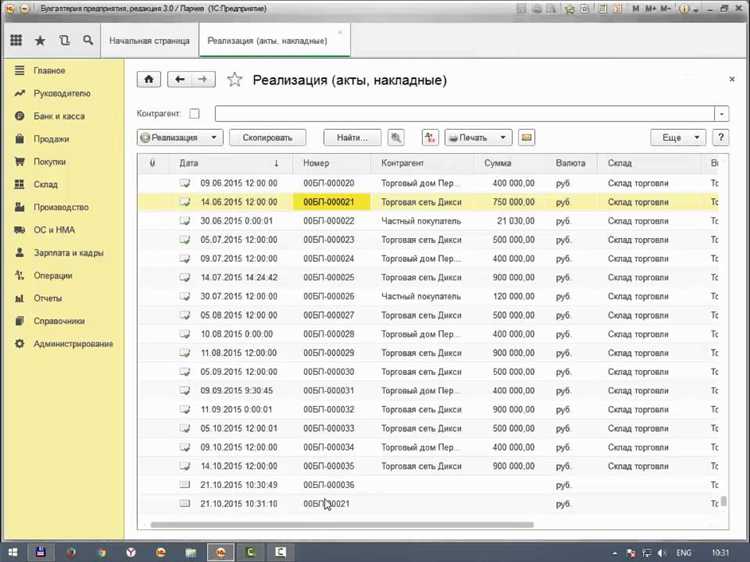This screenshot has height=562, width=750.
Task: Open the sections menu grid icon
Action: (x=16, y=41)
